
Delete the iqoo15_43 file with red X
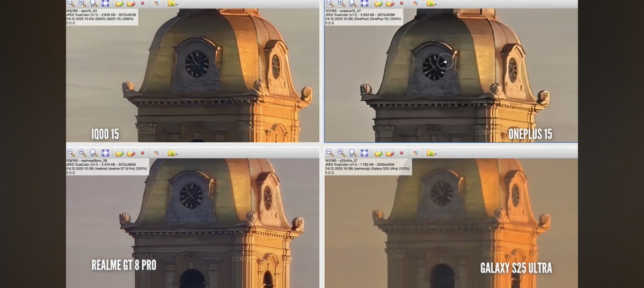143,3
